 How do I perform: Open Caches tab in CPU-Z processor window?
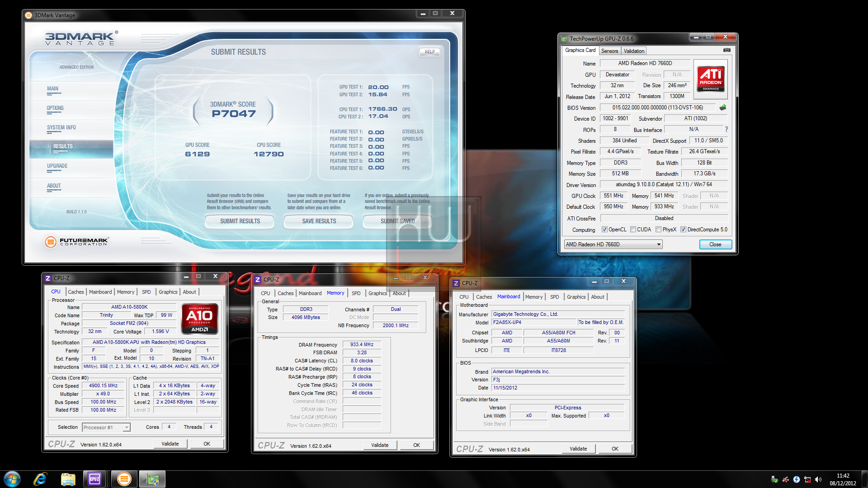pos(75,292)
